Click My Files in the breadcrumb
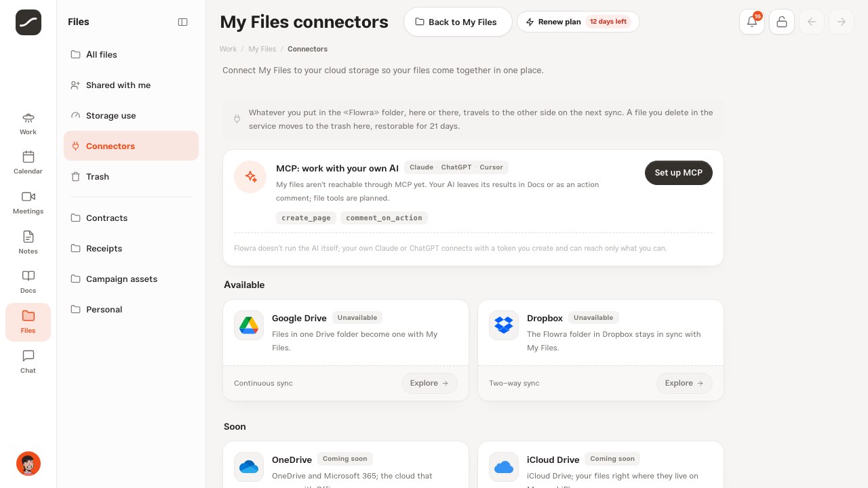 (x=262, y=49)
